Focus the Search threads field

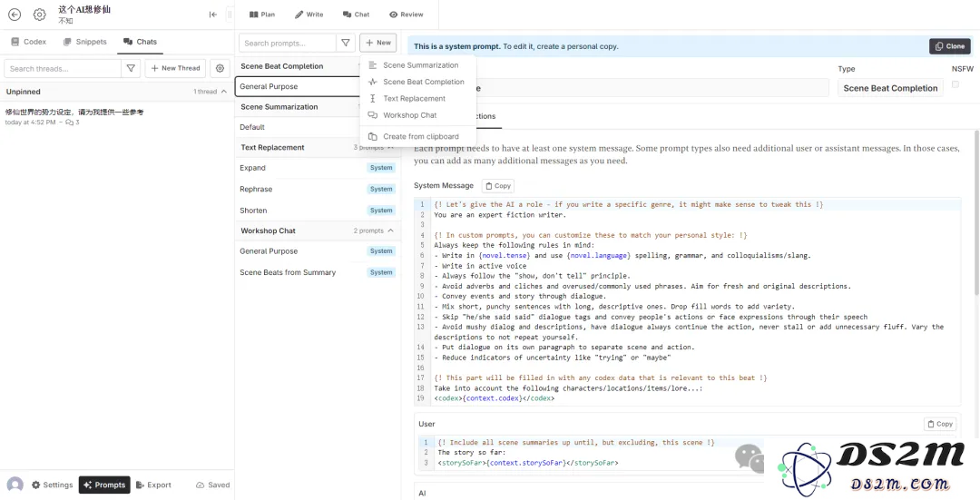(63, 68)
